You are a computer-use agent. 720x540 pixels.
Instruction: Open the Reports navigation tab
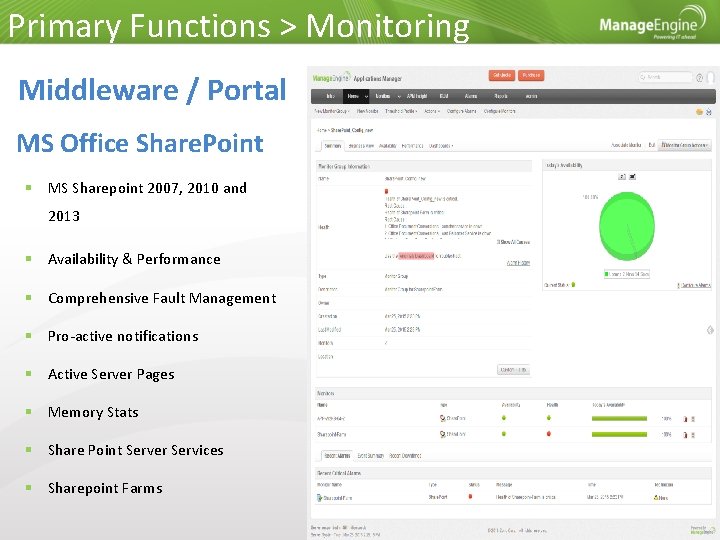[x=501, y=96]
